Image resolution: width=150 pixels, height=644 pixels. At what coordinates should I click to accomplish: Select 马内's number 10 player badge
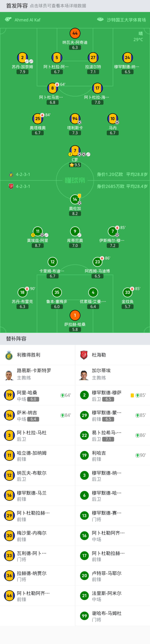(x=113, y=119)
